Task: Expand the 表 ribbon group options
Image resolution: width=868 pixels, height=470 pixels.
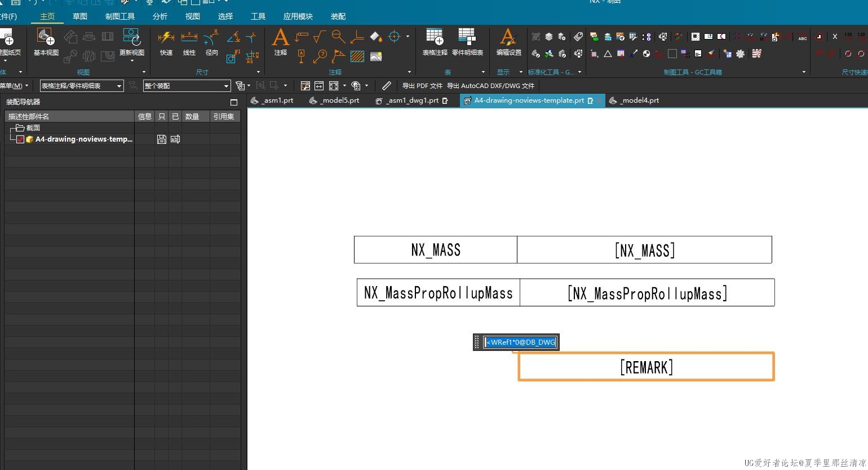Action: [483, 72]
